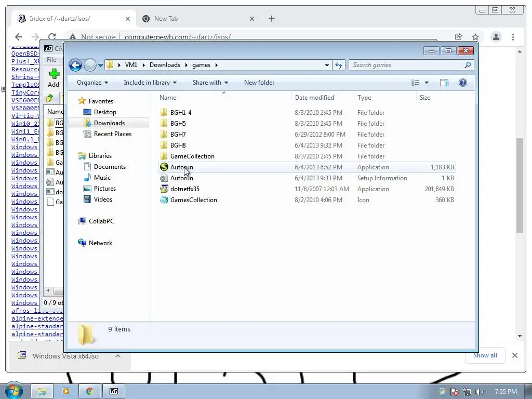Open the File menu in 7-Zip
This screenshot has width=532, height=399.
pyautogui.click(x=51, y=60)
